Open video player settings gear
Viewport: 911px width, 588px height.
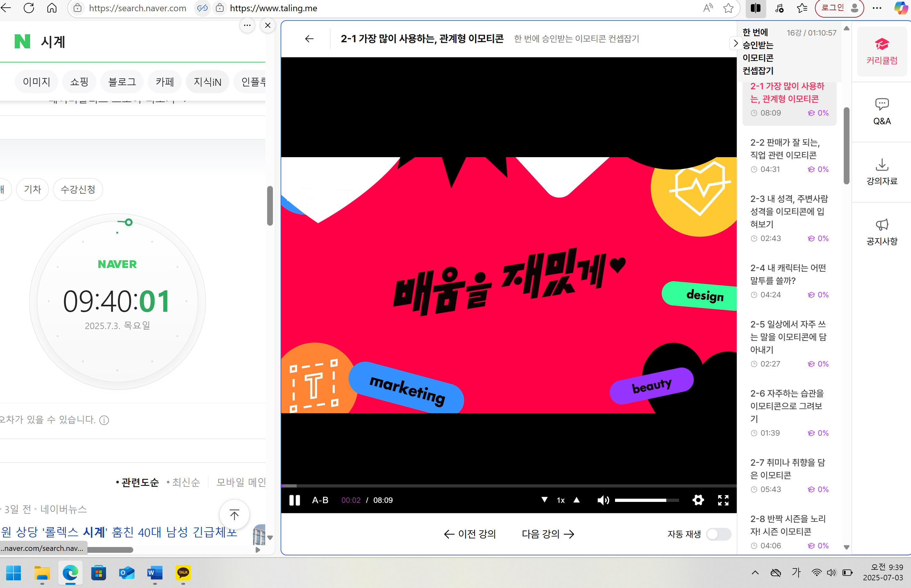tap(698, 500)
